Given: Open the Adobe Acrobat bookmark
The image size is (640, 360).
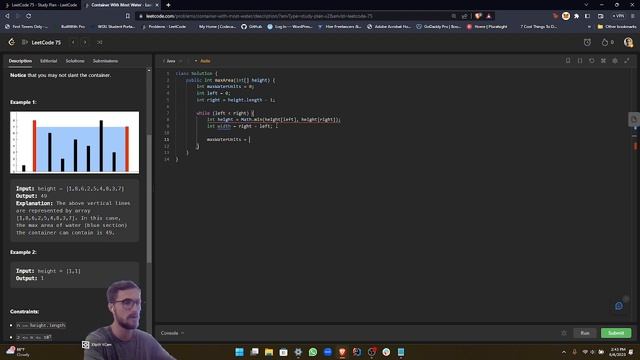Looking at the screenshot, I should coord(389,27).
